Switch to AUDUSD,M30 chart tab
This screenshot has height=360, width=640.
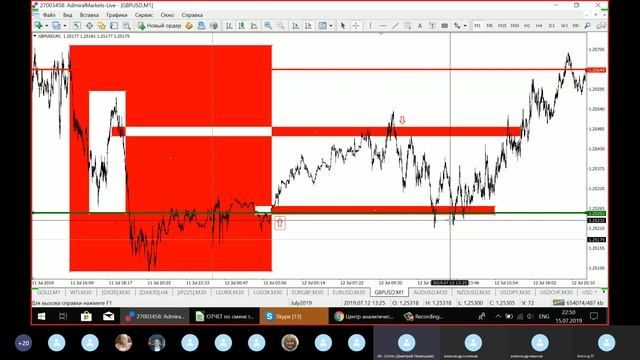[x=430, y=292]
